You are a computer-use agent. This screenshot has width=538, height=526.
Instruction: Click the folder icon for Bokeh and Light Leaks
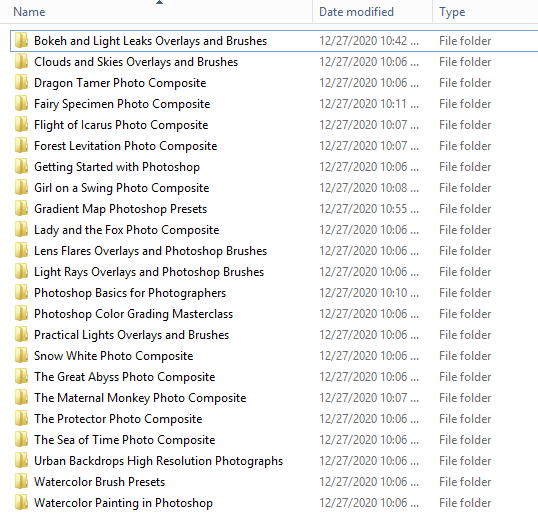(21, 40)
